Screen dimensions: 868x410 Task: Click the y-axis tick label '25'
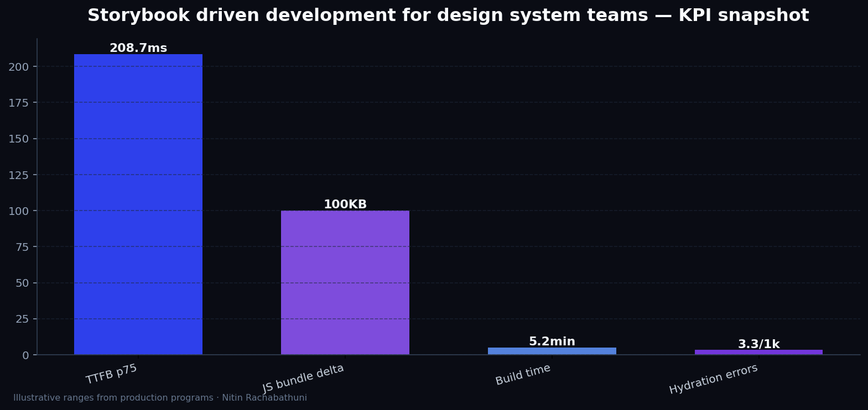[22, 319]
